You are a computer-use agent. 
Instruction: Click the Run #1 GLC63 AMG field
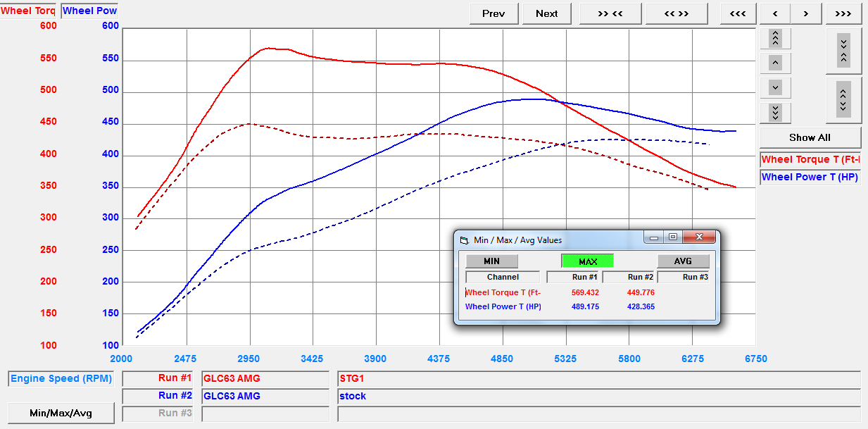(x=268, y=378)
